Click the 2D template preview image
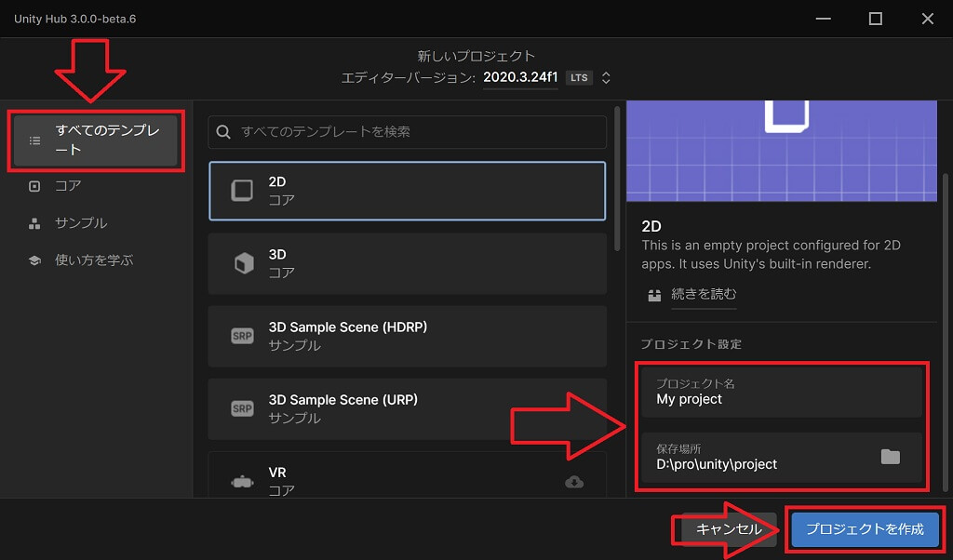This screenshot has height=560, width=953. [782, 151]
